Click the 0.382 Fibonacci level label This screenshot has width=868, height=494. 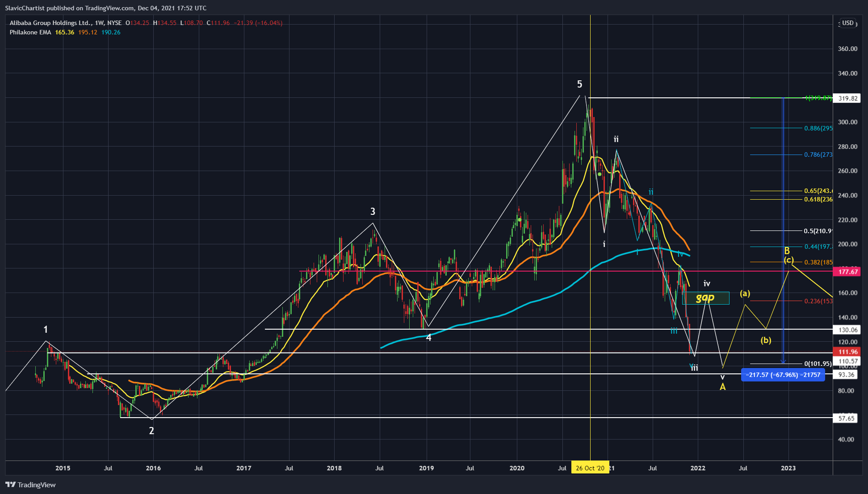(818, 262)
